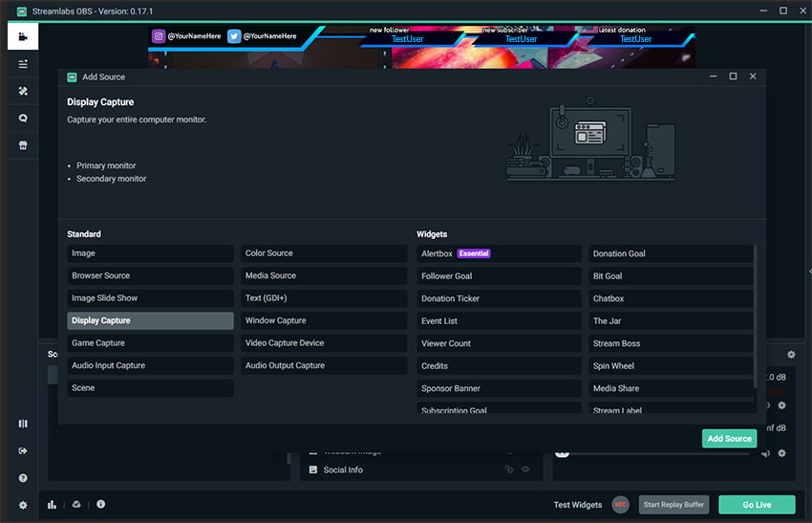Pick the Credits widget
Screen dimensions: 812x523
pos(499,366)
